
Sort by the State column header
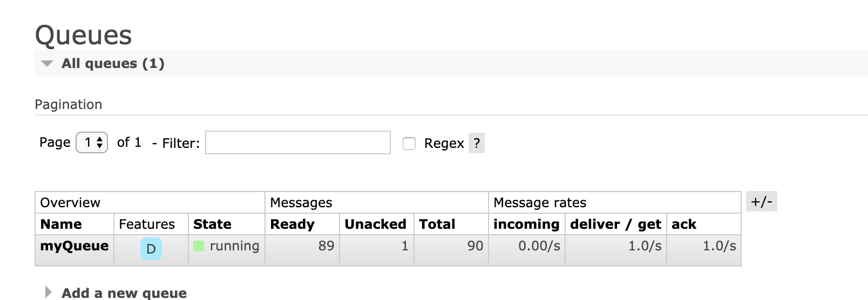[x=212, y=224]
